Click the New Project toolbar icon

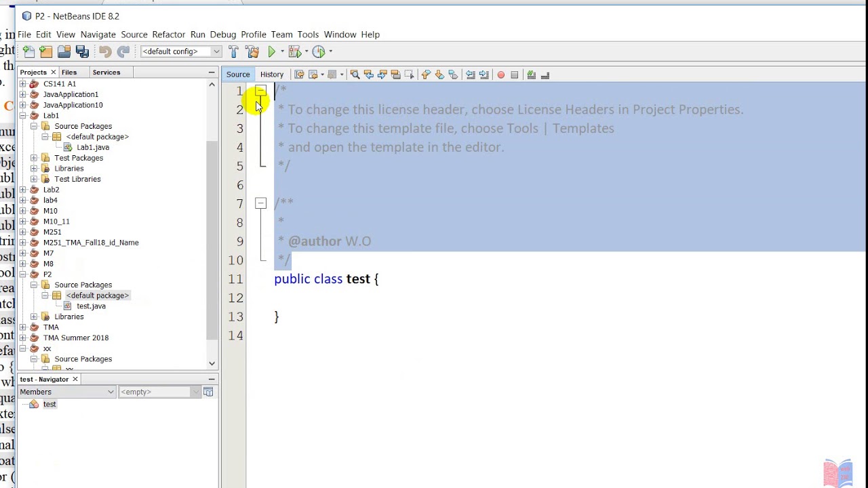(x=46, y=52)
